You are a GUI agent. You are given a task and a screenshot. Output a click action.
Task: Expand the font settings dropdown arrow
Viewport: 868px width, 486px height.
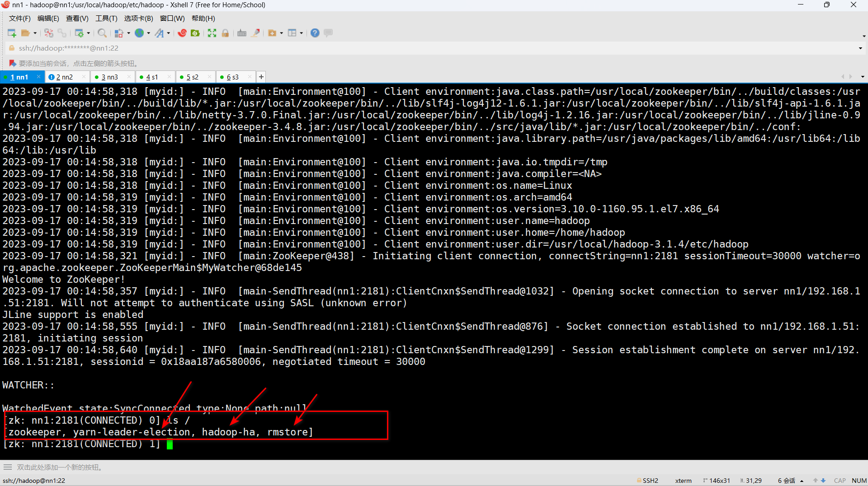coord(169,33)
